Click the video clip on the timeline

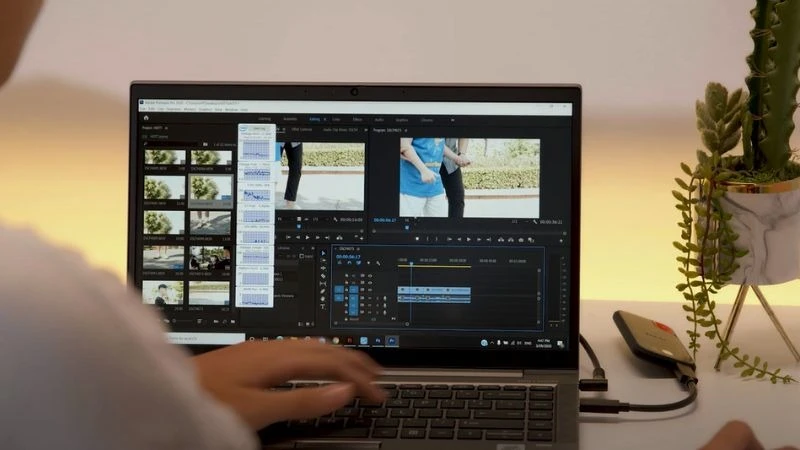(434, 290)
